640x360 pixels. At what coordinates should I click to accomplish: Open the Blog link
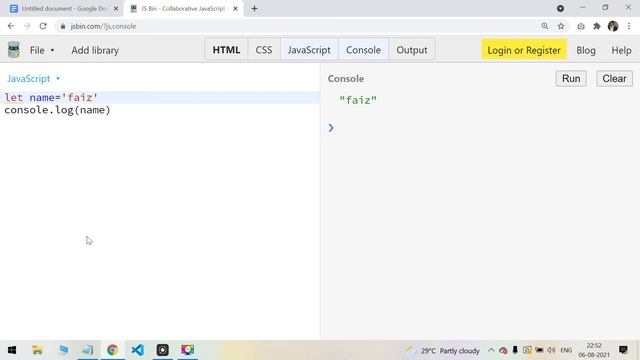click(586, 50)
